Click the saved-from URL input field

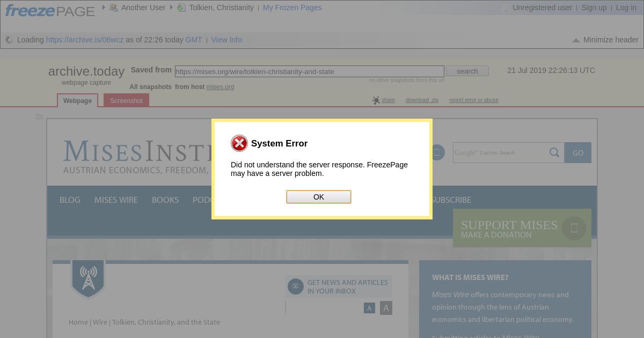pyautogui.click(x=310, y=71)
